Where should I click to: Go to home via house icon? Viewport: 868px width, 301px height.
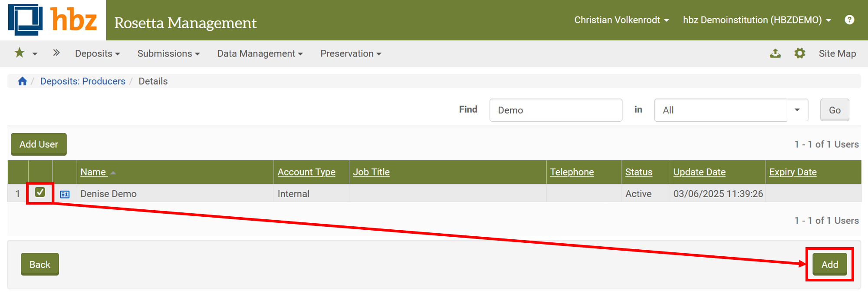point(22,81)
